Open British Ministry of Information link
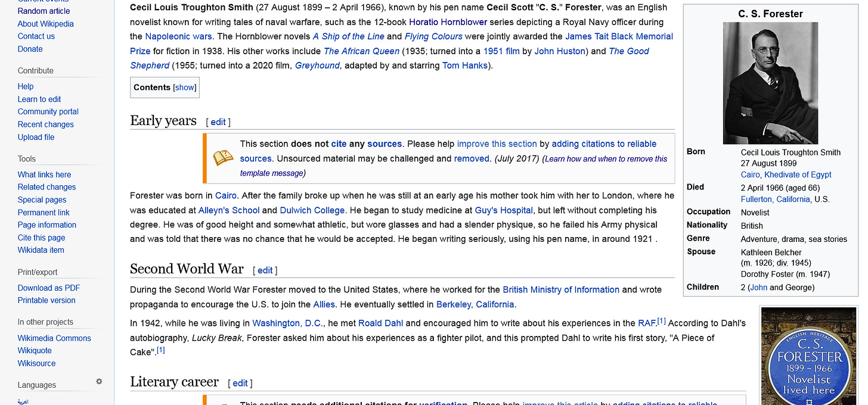The height and width of the screenshot is (405, 868). point(561,289)
